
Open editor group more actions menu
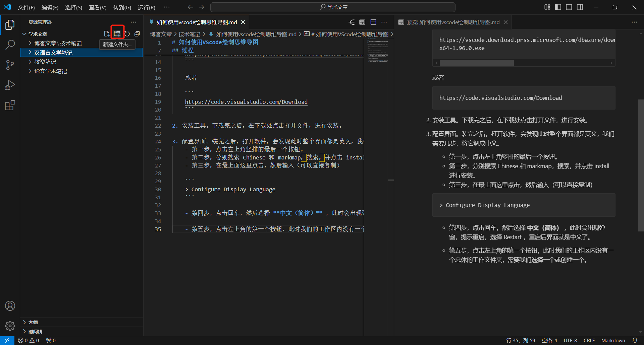(x=384, y=22)
